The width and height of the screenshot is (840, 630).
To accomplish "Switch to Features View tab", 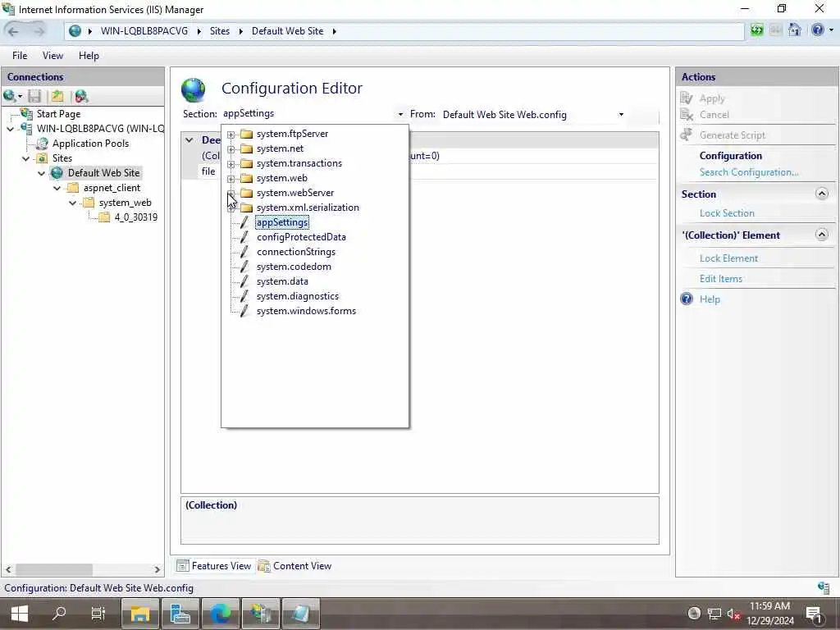I will pyautogui.click(x=214, y=566).
